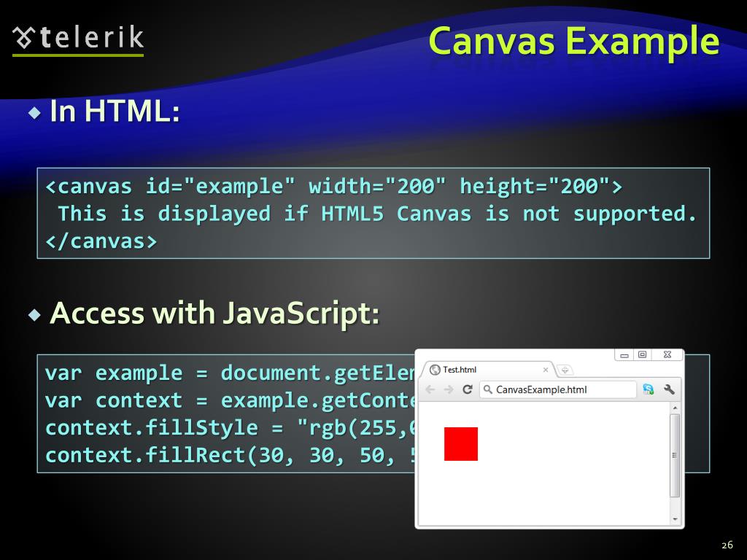Click the Canvas Example slide title

click(x=574, y=41)
